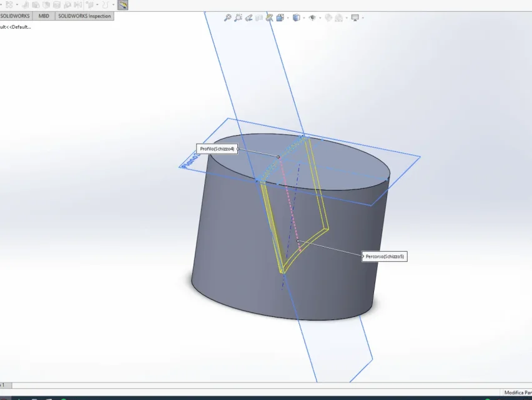
Task: Open the View Orientation cube icon
Action: (280, 17)
